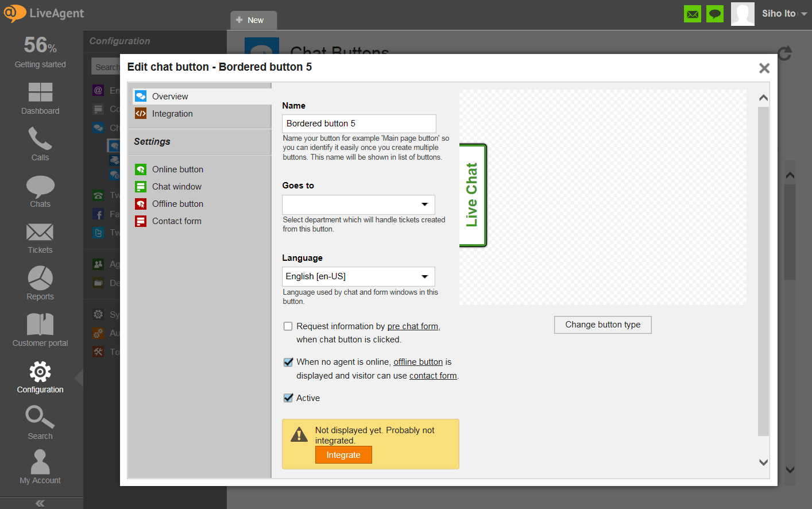Click Search field in Configuration panel
Viewport: 812px width, 509px height.
[106, 67]
